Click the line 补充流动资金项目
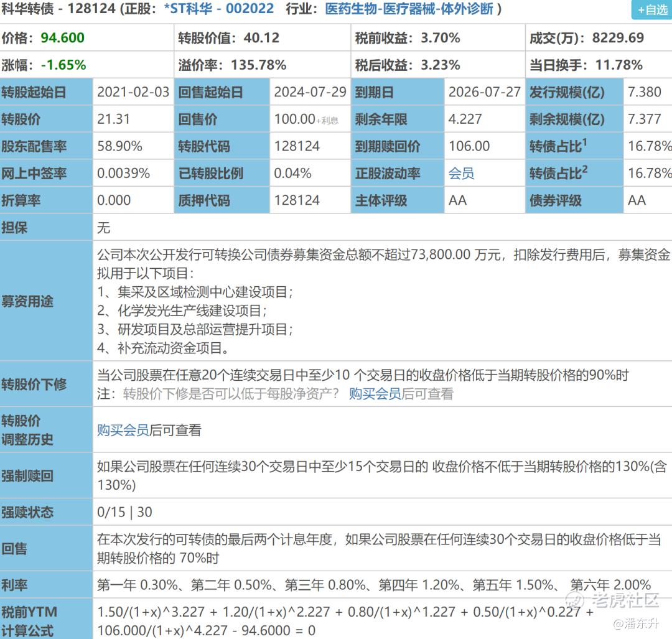The width and height of the screenshot is (672, 639). point(173,348)
